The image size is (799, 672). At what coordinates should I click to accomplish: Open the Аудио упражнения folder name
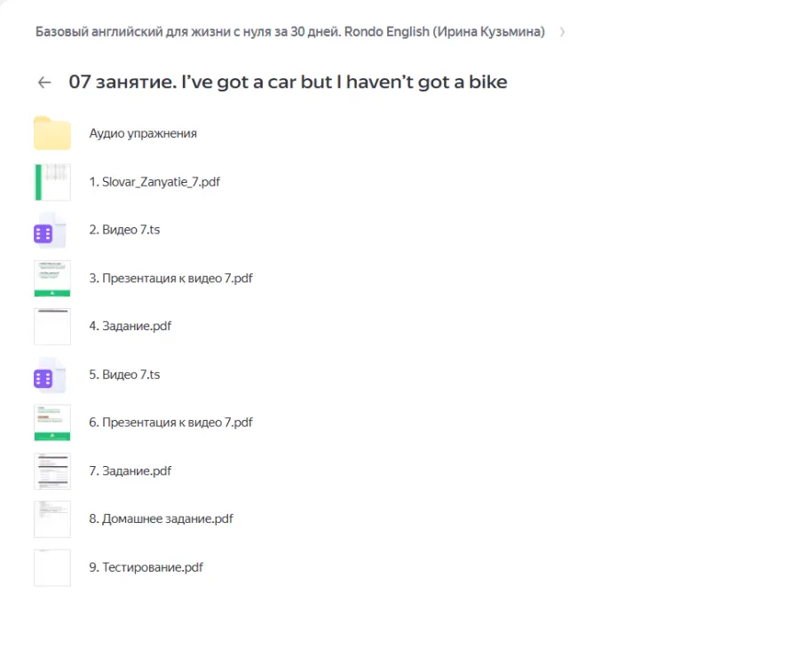click(x=143, y=133)
